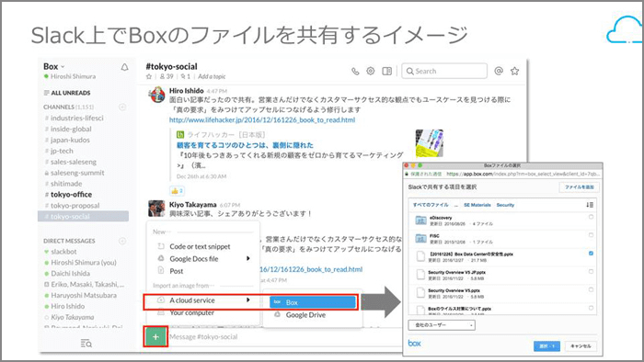Image resolution: width=644 pixels, height=362 pixels.
Task: Click file icon of Box Data Center pptx
Action: (420, 256)
